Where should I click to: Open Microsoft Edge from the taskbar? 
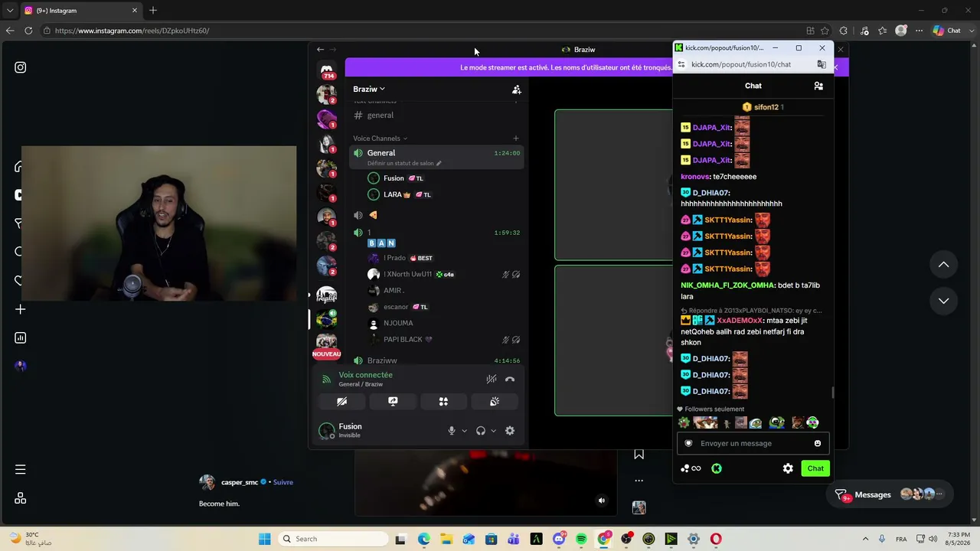[x=424, y=539]
